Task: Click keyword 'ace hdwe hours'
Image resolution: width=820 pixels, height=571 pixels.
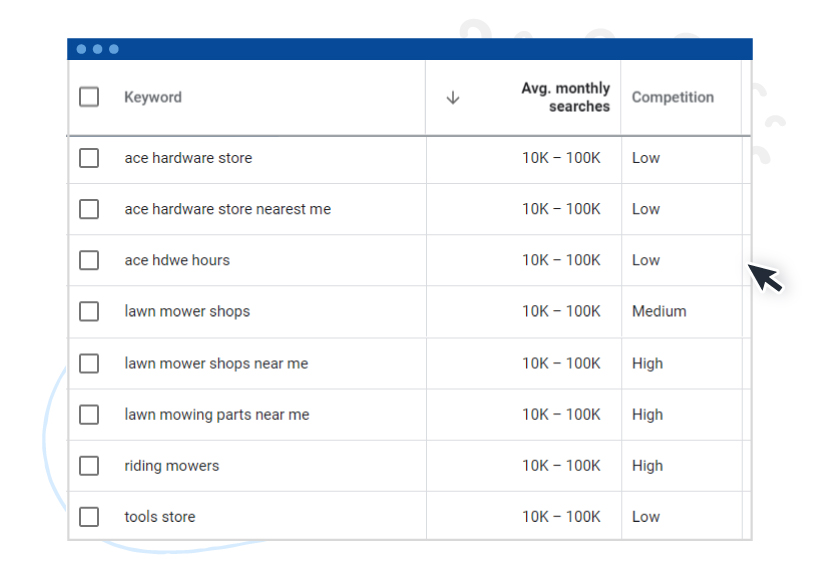Action: pyautogui.click(x=177, y=260)
